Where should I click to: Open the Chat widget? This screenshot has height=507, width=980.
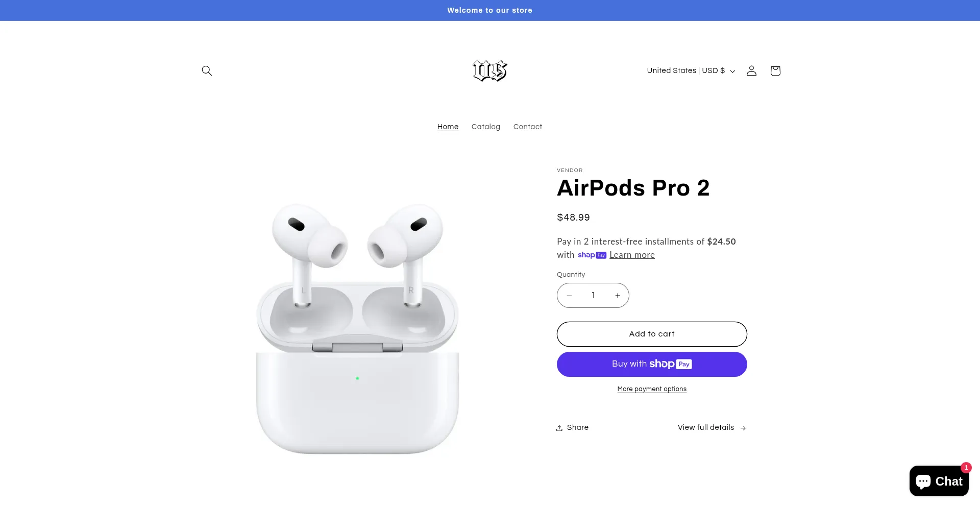[939, 481]
